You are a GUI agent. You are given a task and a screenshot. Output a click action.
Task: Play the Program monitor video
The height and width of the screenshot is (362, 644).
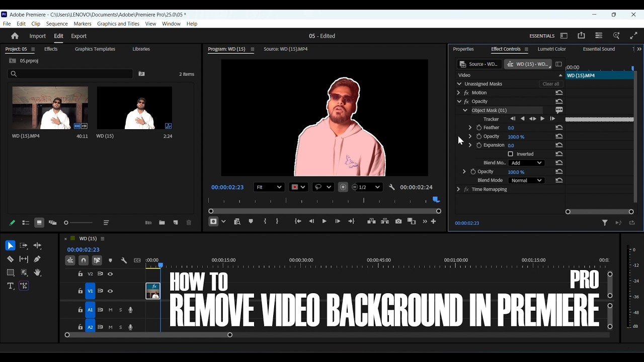pos(324,221)
